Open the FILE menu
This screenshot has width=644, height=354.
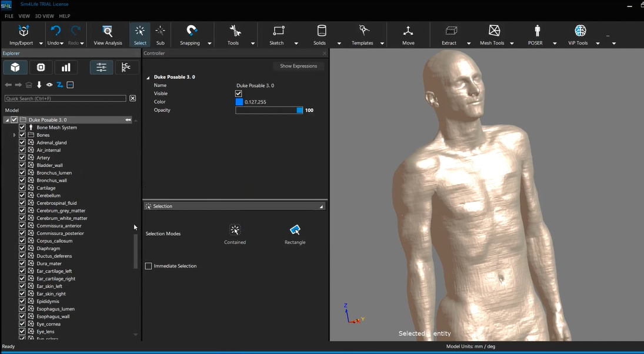[x=9, y=16]
